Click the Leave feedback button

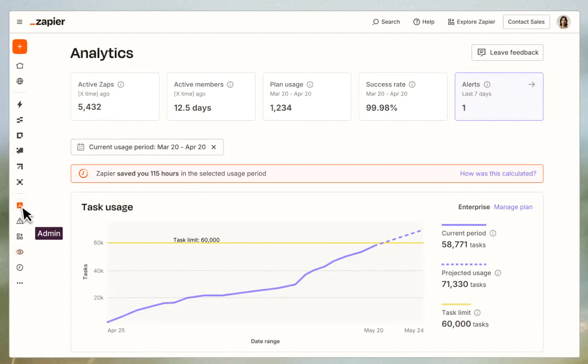[507, 52]
